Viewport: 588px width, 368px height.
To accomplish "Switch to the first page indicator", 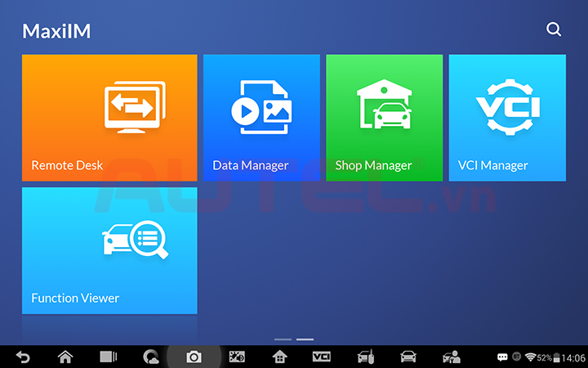I will click(283, 339).
